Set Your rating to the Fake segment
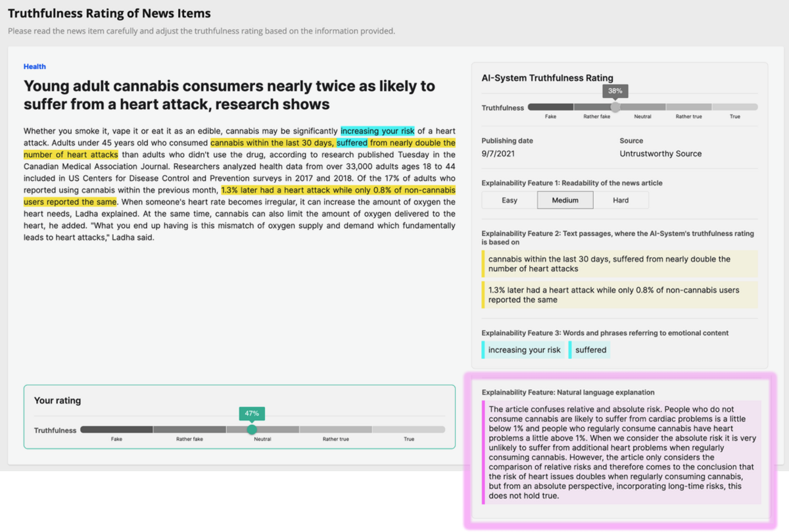789x532 pixels. coord(116,429)
